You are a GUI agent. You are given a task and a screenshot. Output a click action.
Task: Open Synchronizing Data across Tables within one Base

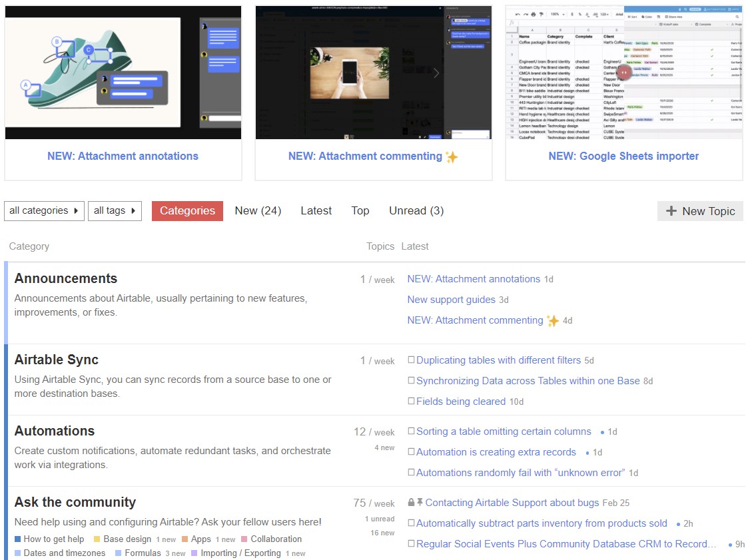(x=528, y=381)
